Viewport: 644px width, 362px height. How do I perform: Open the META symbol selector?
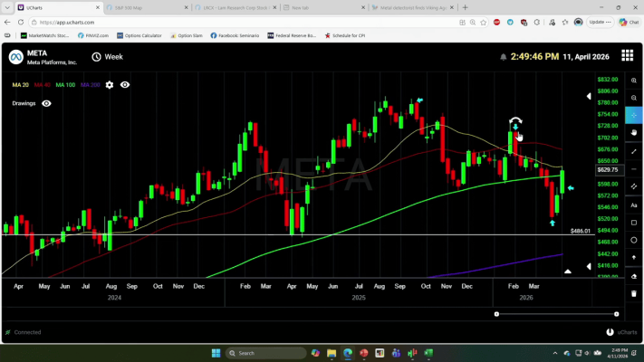[x=36, y=57]
